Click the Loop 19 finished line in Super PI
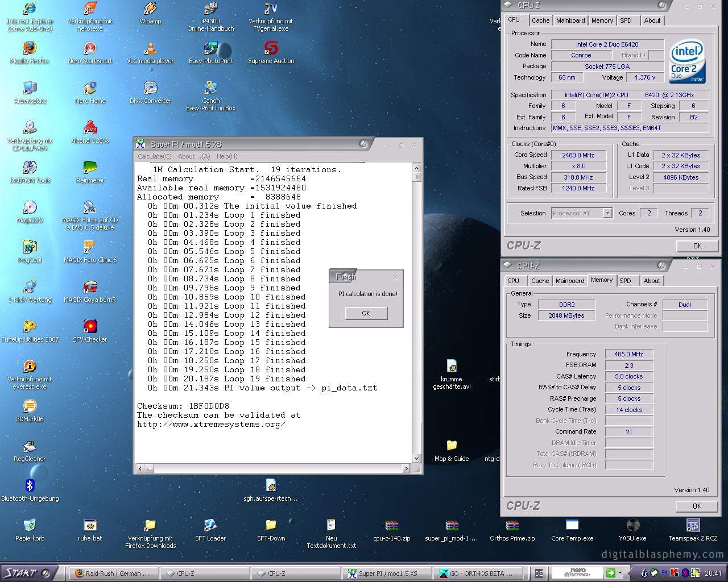 click(x=227, y=379)
